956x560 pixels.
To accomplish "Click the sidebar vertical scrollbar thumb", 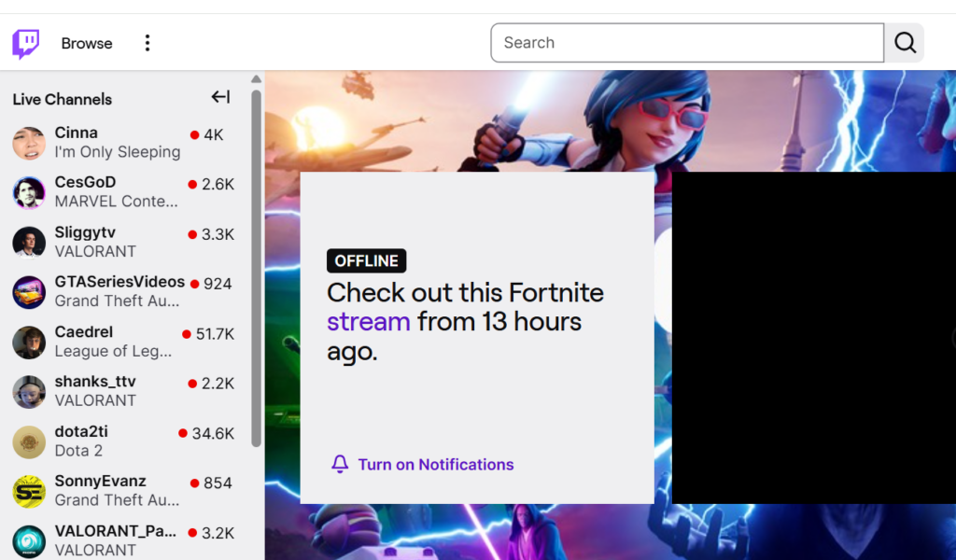I will 256,269.
